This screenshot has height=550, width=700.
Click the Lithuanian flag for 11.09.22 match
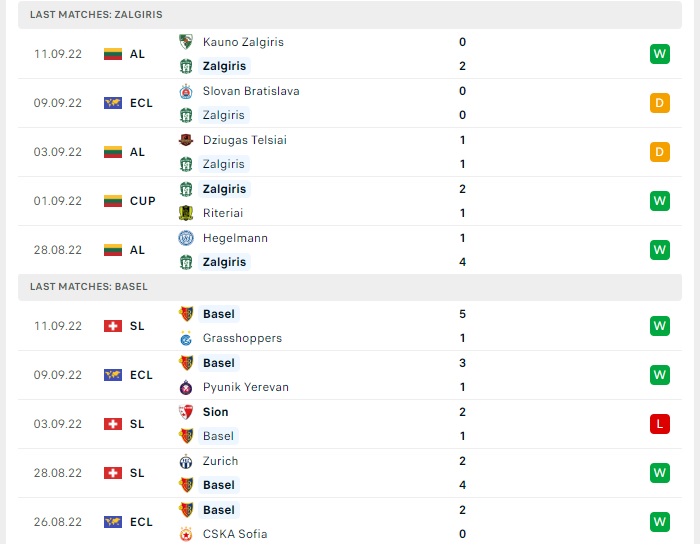coord(113,54)
